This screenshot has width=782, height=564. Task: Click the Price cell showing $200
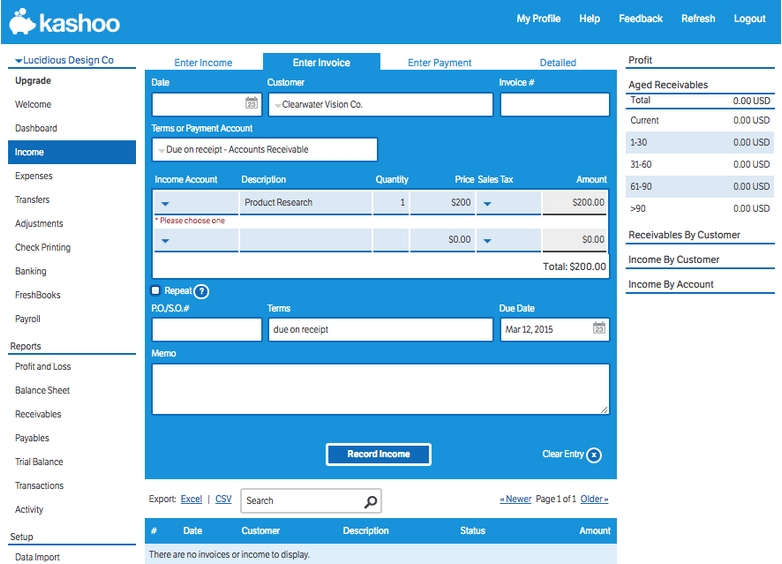click(x=442, y=203)
